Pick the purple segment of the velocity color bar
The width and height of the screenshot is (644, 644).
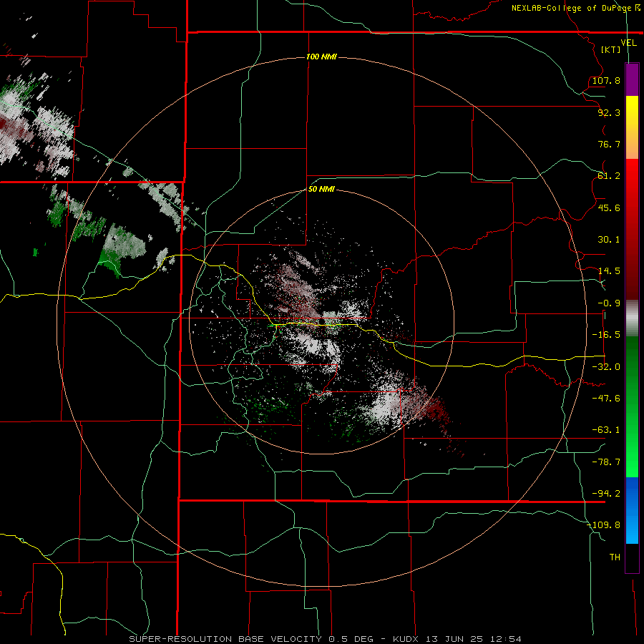point(632,79)
